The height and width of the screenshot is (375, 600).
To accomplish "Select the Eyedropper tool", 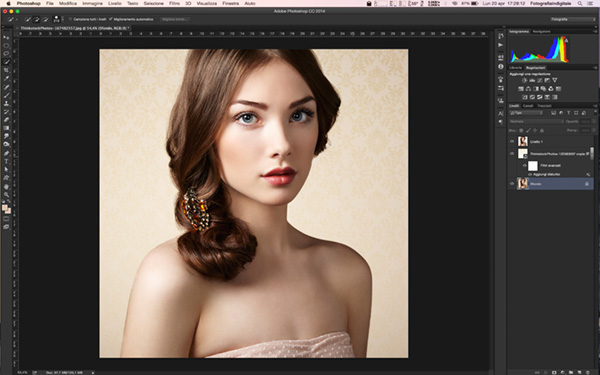I will tap(7, 78).
